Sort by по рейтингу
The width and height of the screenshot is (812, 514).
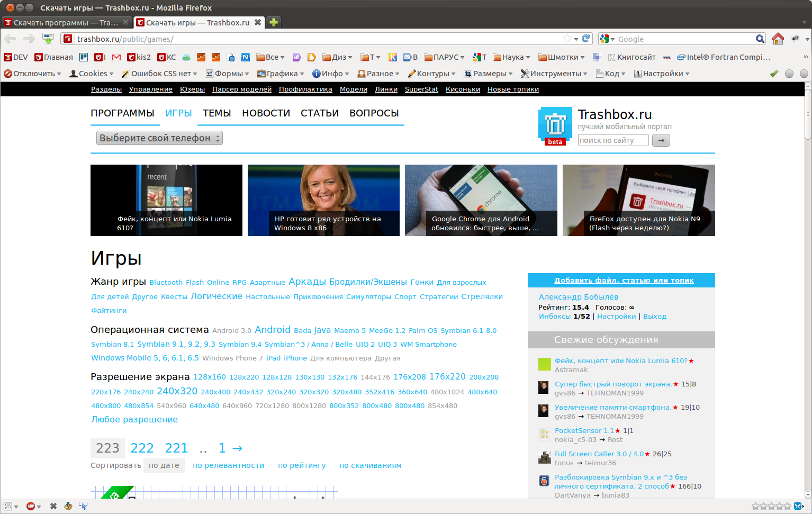[302, 465]
